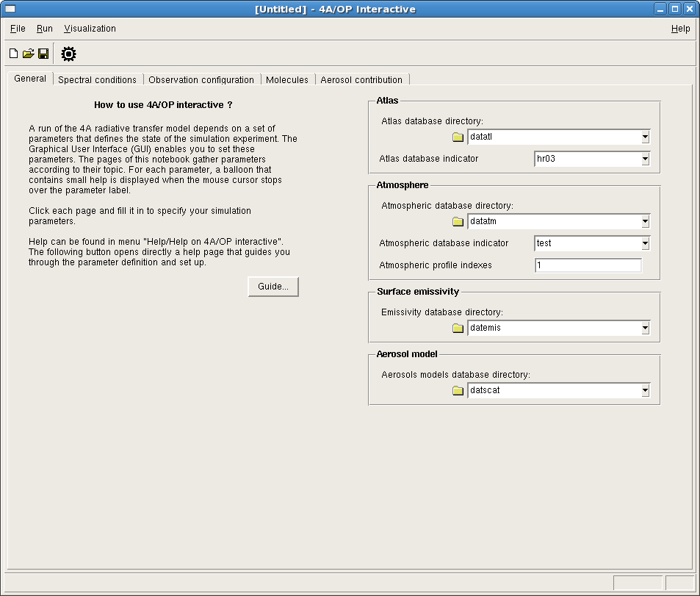Browse folder for Emissivity database directory

(x=458, y=328)
